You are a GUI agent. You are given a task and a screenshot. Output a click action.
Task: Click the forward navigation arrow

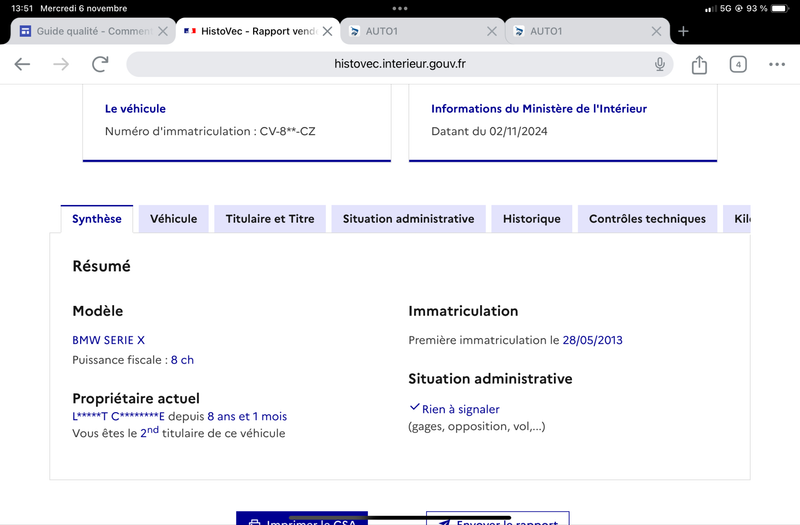coord(61,64)
